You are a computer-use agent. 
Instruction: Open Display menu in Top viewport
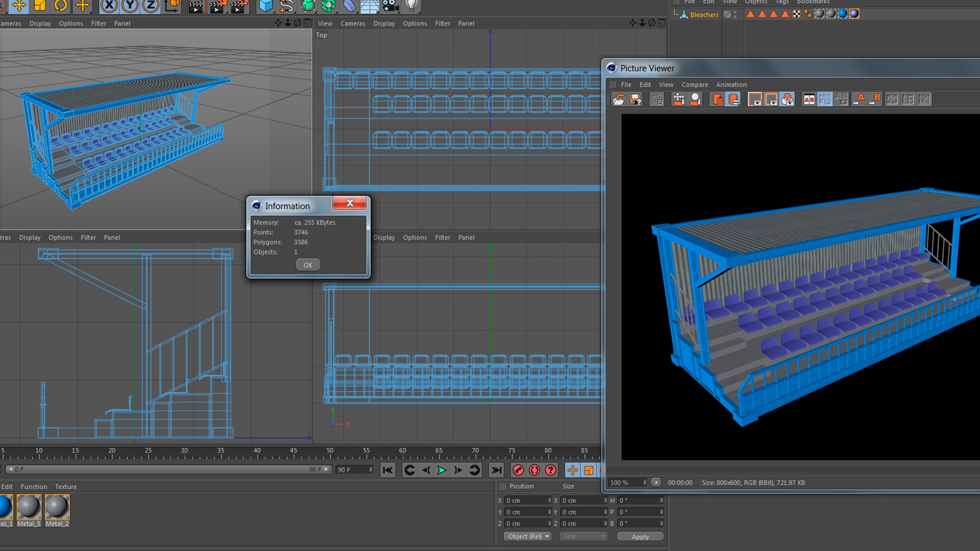point(384,23)
